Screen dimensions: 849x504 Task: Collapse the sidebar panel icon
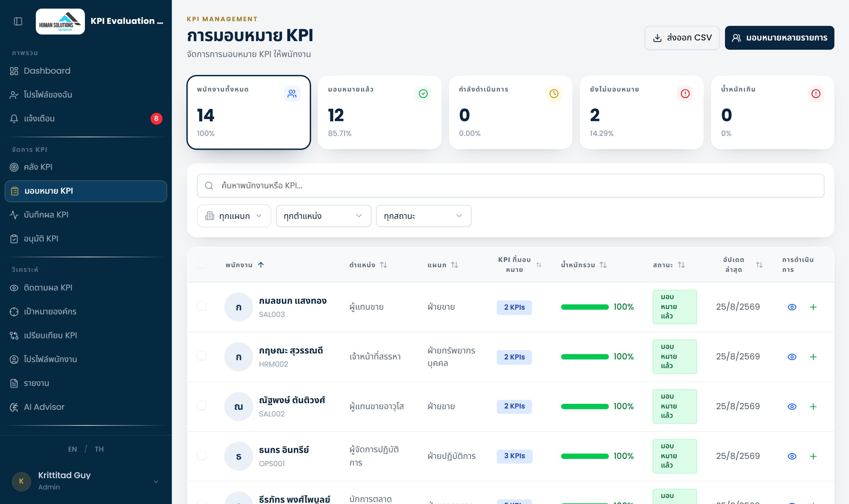point(18,22)
